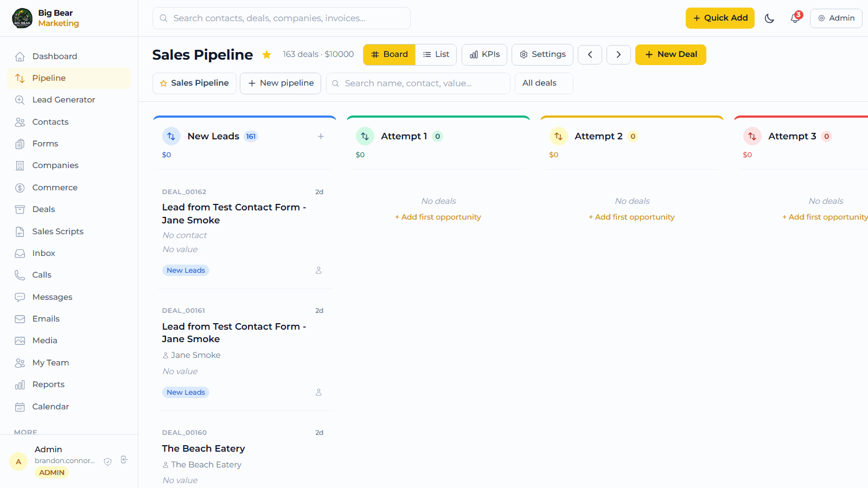868x488 pixels.
Task: Click the logout icon beside Admin profile
Action: coord(124,460)
